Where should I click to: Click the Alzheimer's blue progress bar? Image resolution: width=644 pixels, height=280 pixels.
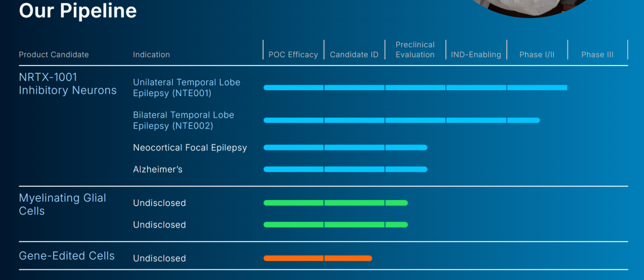[345, 170]
